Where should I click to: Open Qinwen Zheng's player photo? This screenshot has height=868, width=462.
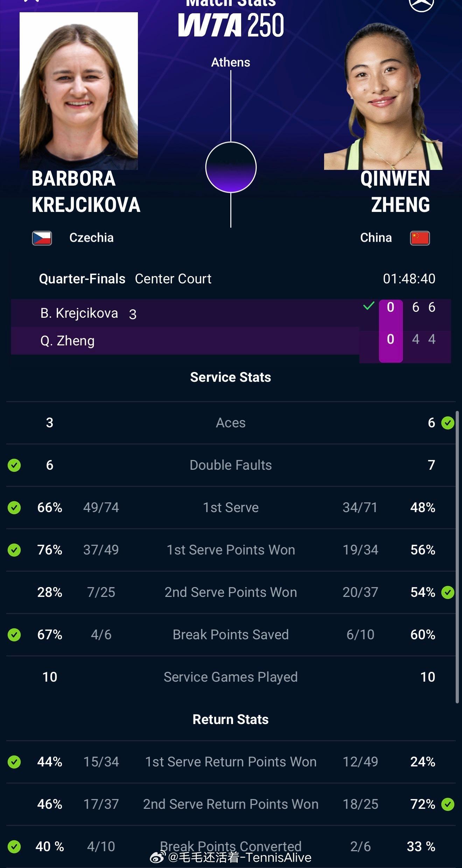(383, 96)
